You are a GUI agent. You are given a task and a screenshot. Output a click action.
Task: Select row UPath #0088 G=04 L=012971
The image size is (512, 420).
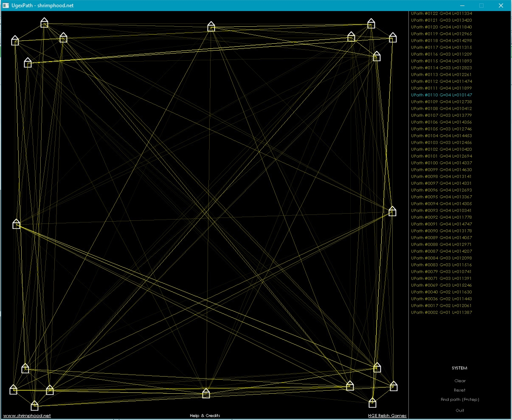pos(442,245)
